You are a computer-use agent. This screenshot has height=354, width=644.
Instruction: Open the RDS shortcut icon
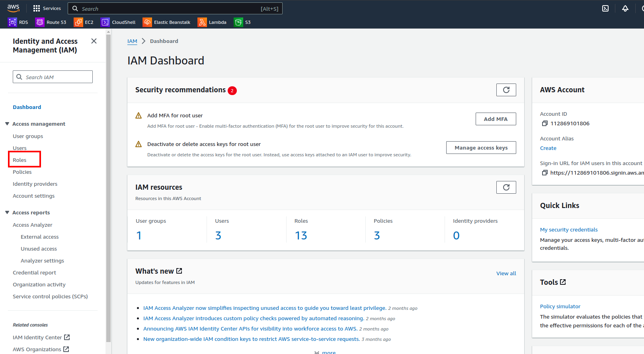pyautogui.click(x=12, y=22)
